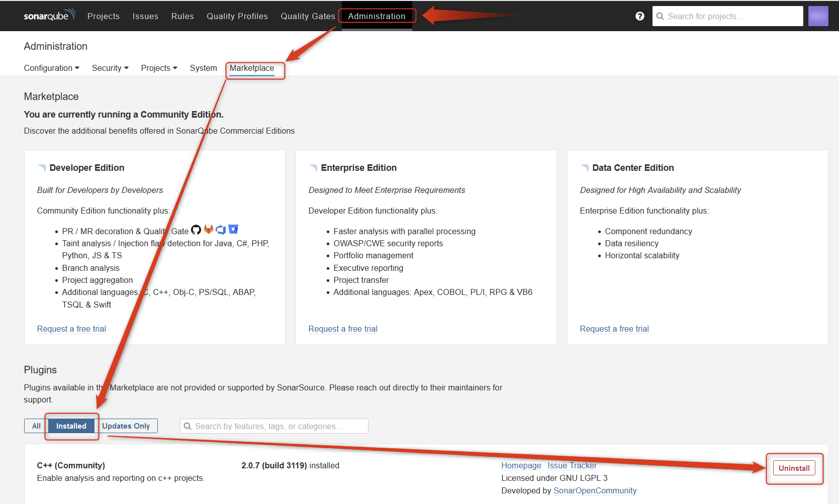The width and height of the screenshot is (839, 504).
Task: Select the GitLab fox icon
Action: [208, 230]
